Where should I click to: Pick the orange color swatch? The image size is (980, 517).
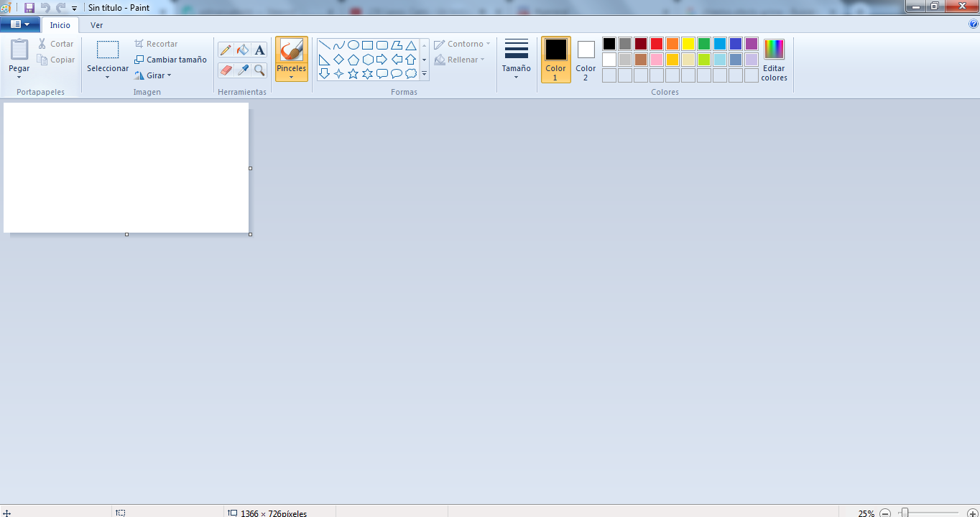click(x=672, y=44)
